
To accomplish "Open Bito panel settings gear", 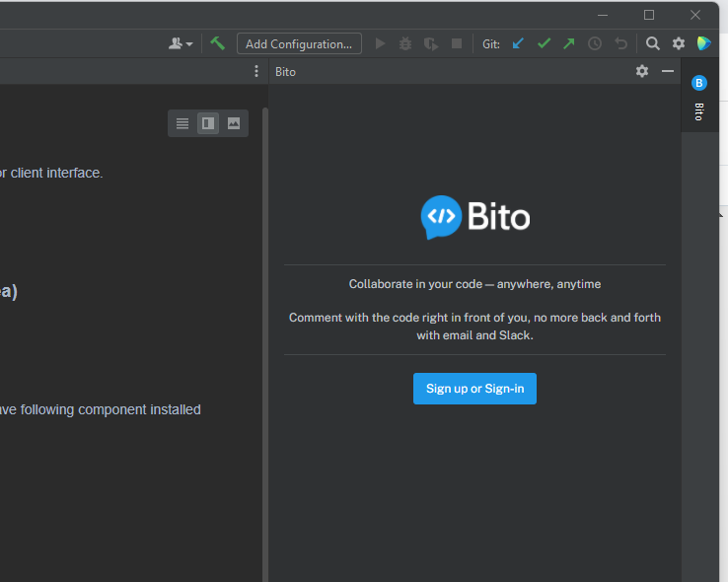I will click(x=642, y=71).
